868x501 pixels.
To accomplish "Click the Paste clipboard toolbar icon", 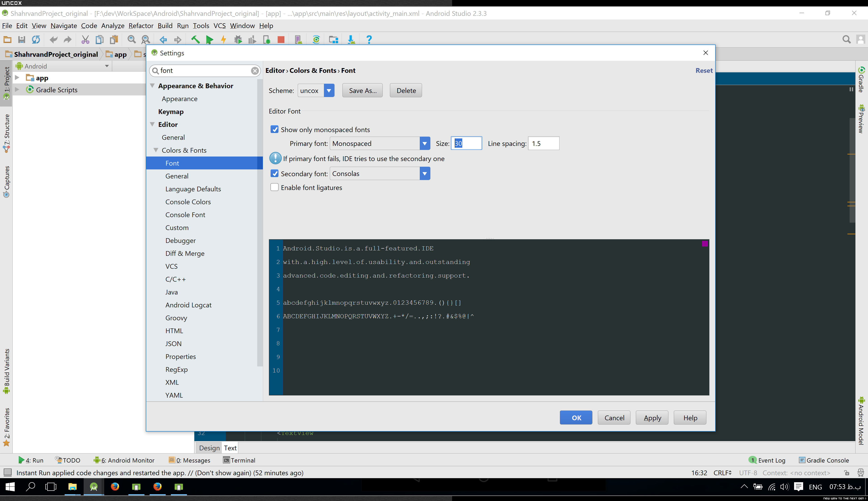I will [114, 40].
